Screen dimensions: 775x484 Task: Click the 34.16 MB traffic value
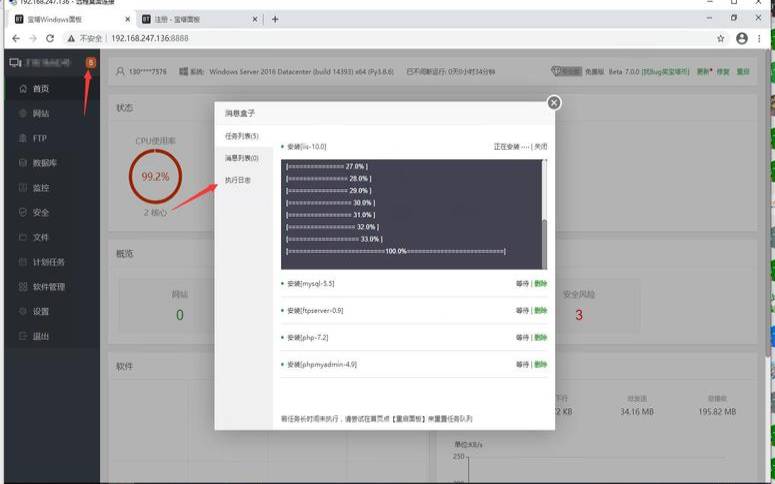[637, 411]
